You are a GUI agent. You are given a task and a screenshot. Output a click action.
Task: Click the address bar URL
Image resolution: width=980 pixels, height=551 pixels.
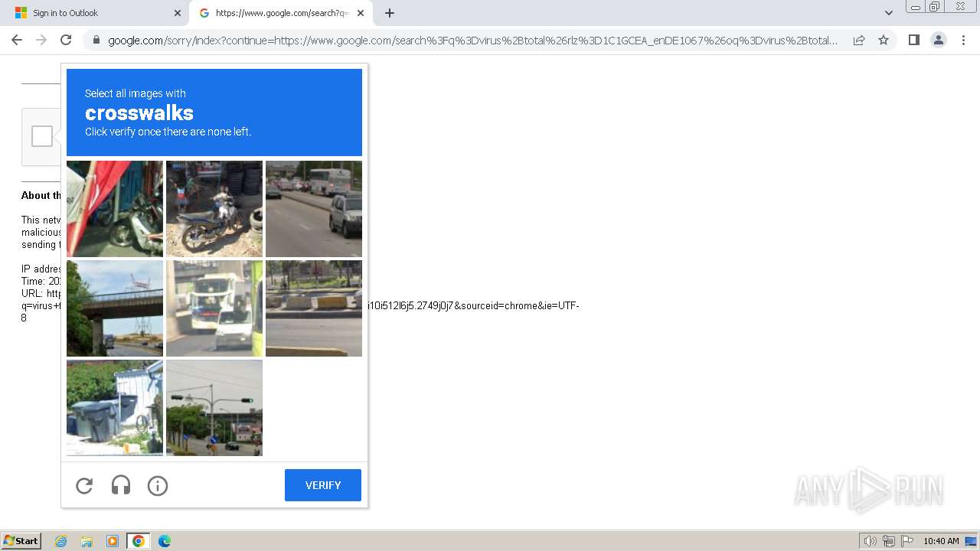pos(472,40)
